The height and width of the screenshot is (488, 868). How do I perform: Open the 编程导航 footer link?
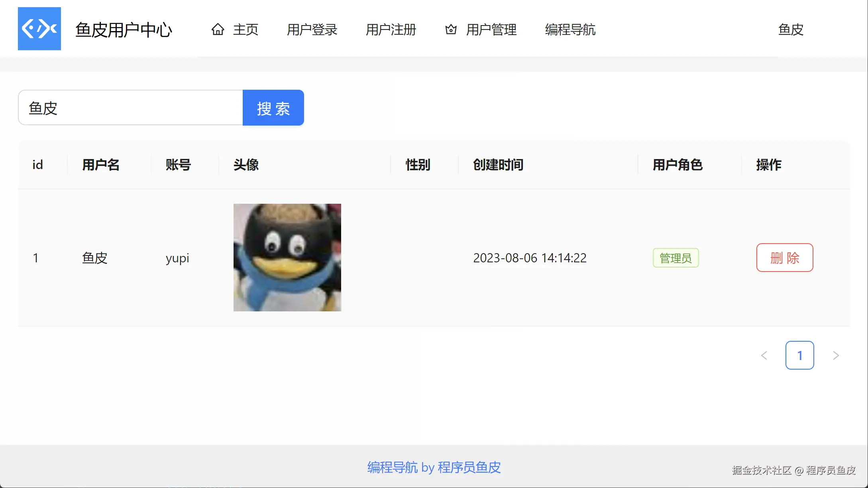[393, 467]
